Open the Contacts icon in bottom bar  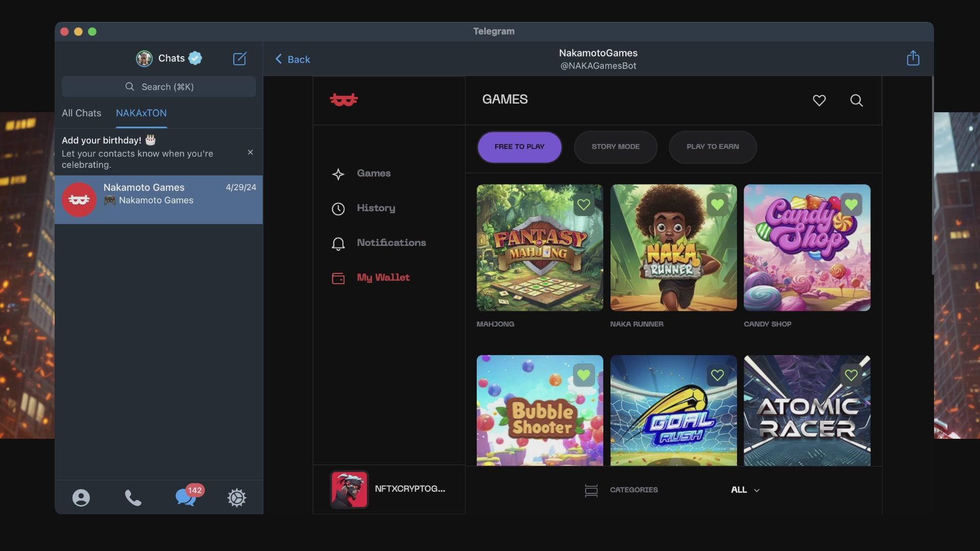[81, 498]
